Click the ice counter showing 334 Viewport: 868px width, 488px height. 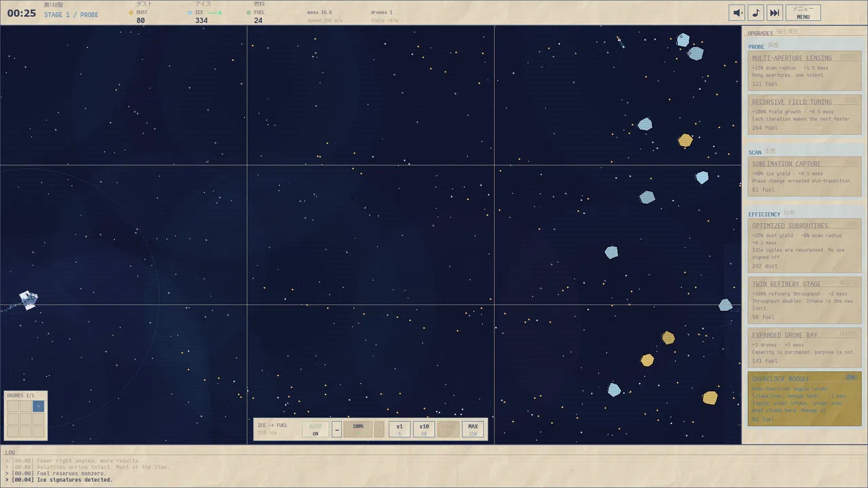pyautogui.click(x=201, y=20)
